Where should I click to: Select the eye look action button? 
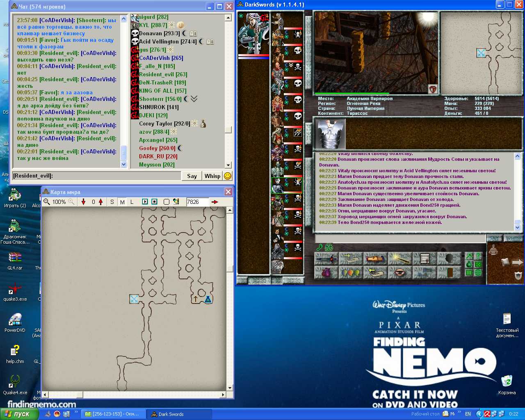(x=400, y=272)
